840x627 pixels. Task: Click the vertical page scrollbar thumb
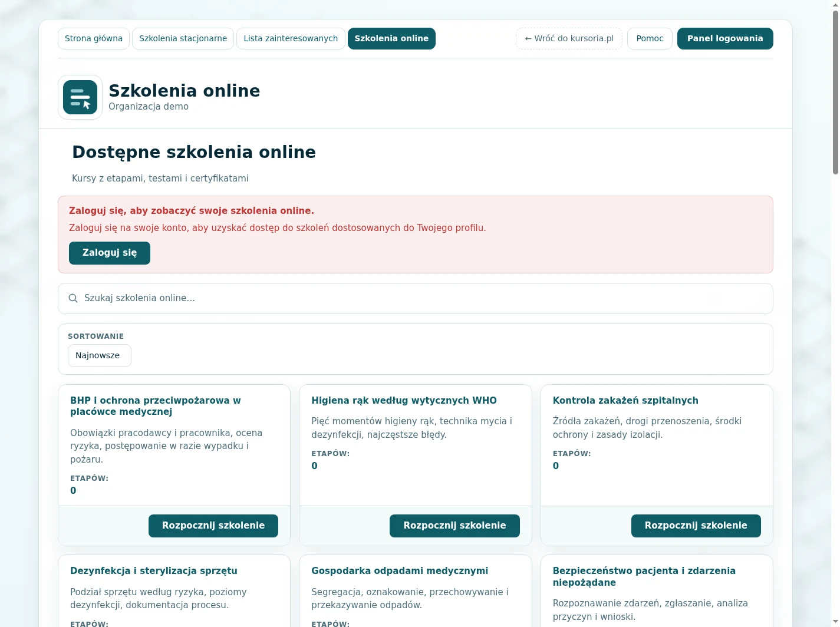click(x=835, y=93)
